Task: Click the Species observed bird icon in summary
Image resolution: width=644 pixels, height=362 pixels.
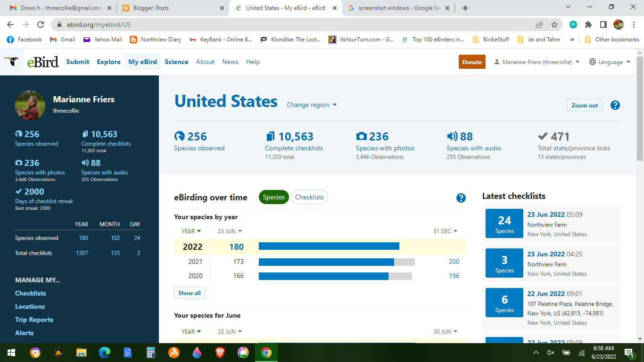Action: coord(180,137)
